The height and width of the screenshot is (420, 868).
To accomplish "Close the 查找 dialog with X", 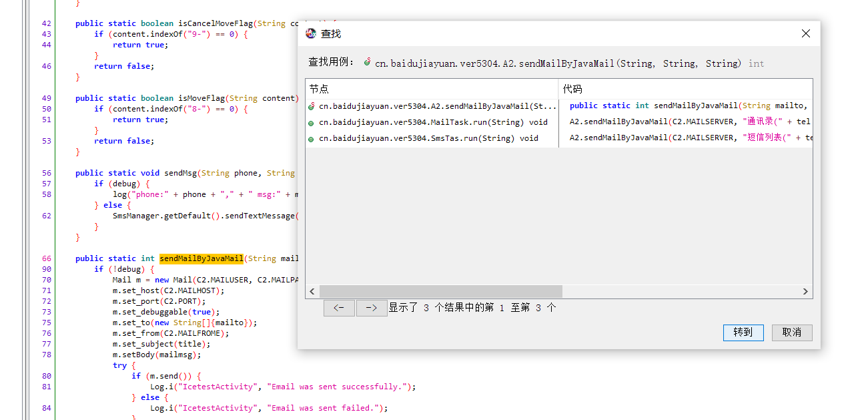I will 806,33.
